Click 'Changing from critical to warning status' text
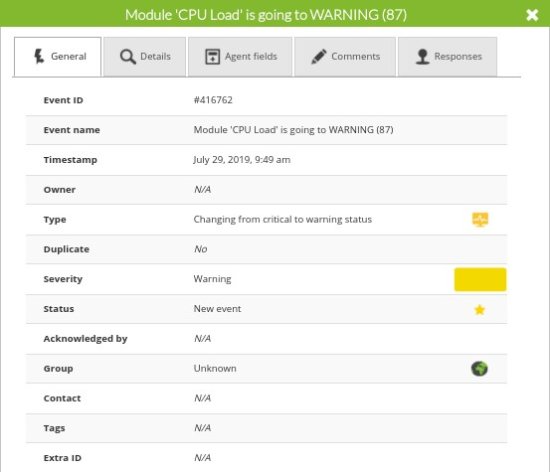550x472 pixels. [282, 220]
